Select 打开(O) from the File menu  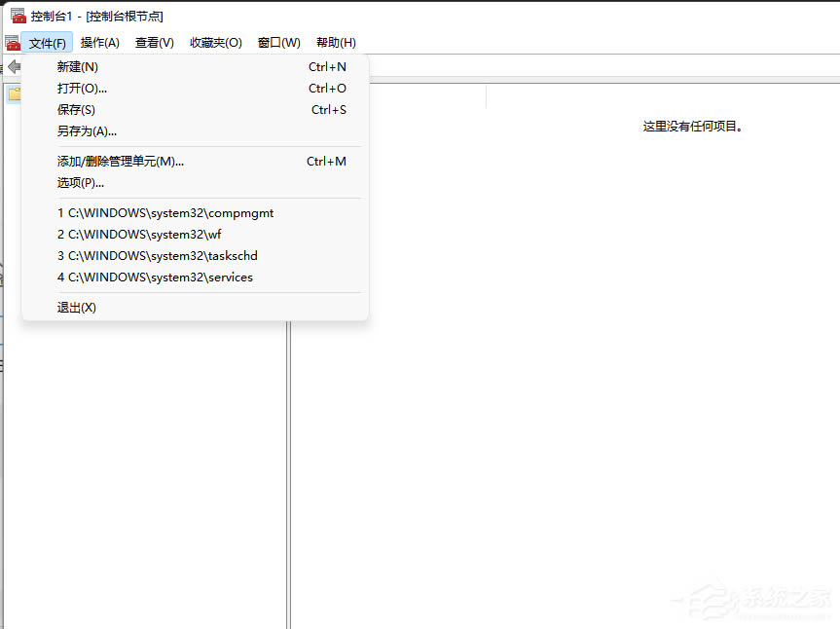pos(81,88)
